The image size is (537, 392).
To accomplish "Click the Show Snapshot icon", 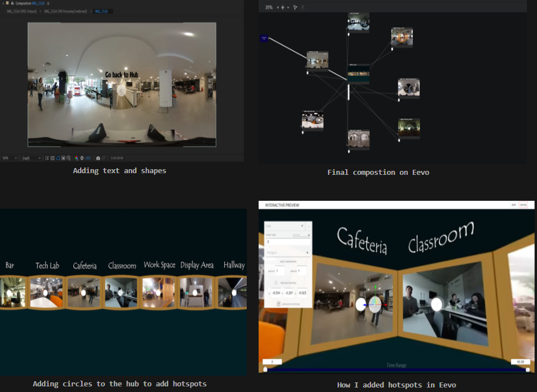I will [103, 158].
